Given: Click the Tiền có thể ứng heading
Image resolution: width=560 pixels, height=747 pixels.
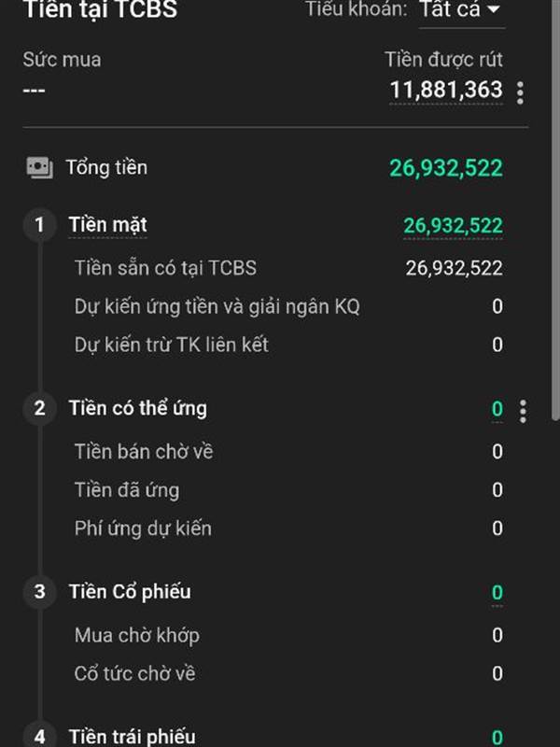Looking at the screenshot, I should point(138,409).
